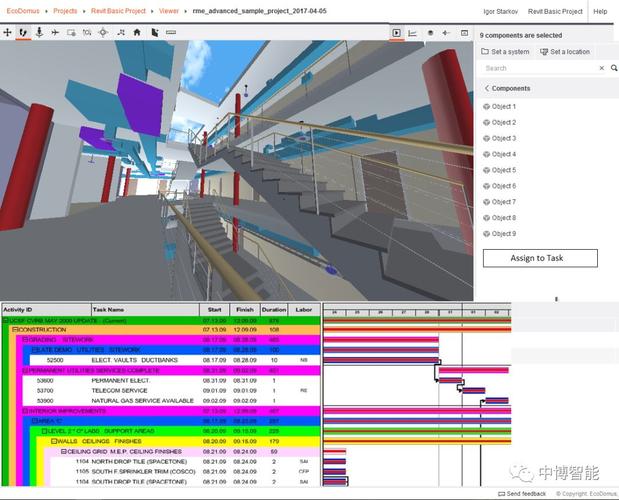
Task: Click the look-around target icon
Action: coord(103,32)
